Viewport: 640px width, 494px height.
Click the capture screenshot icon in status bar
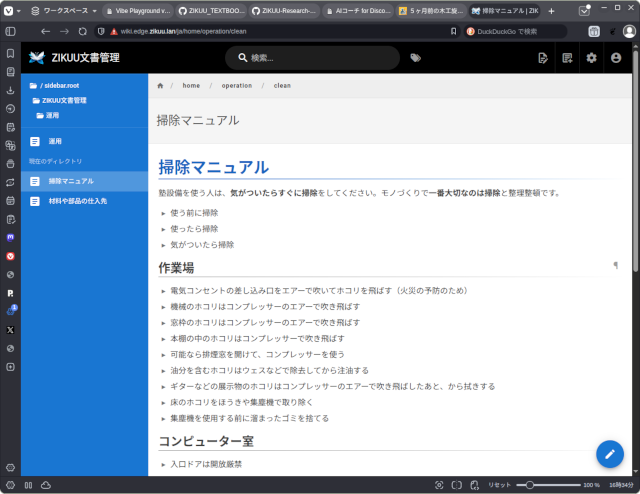click(439, 485)
